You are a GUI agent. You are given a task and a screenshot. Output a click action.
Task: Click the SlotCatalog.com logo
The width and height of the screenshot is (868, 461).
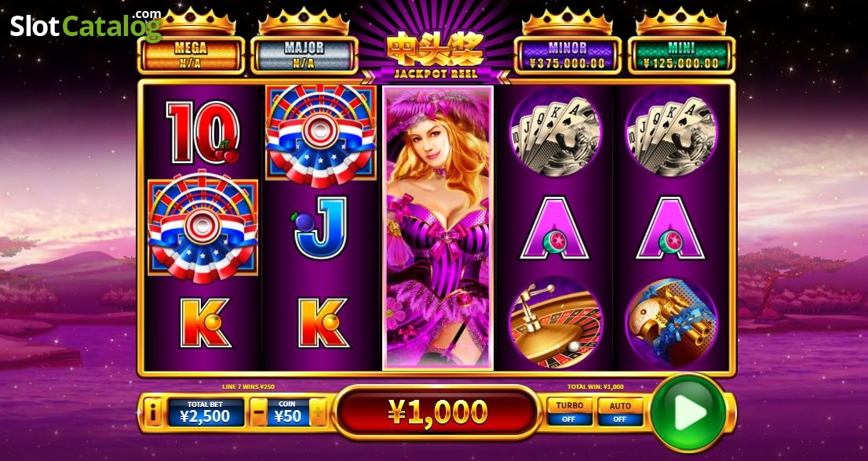click(86, 24)
